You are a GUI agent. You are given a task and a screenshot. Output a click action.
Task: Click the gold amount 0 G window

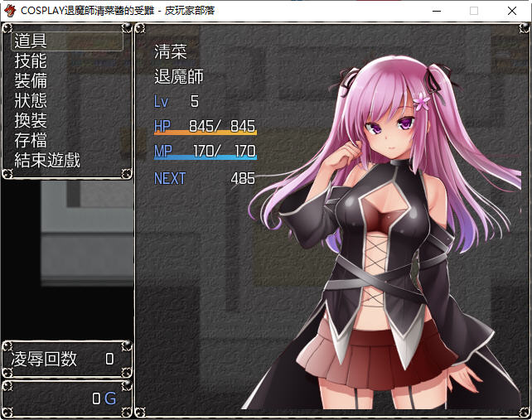[67, 398]
